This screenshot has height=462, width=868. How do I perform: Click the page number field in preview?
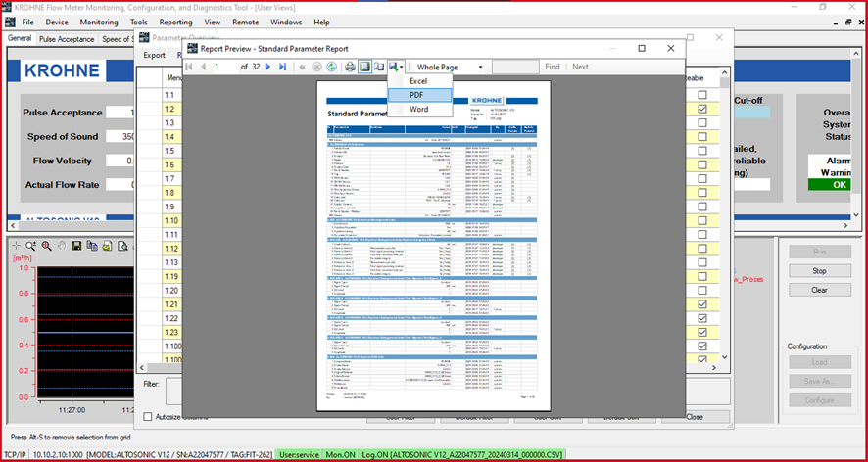224,67
